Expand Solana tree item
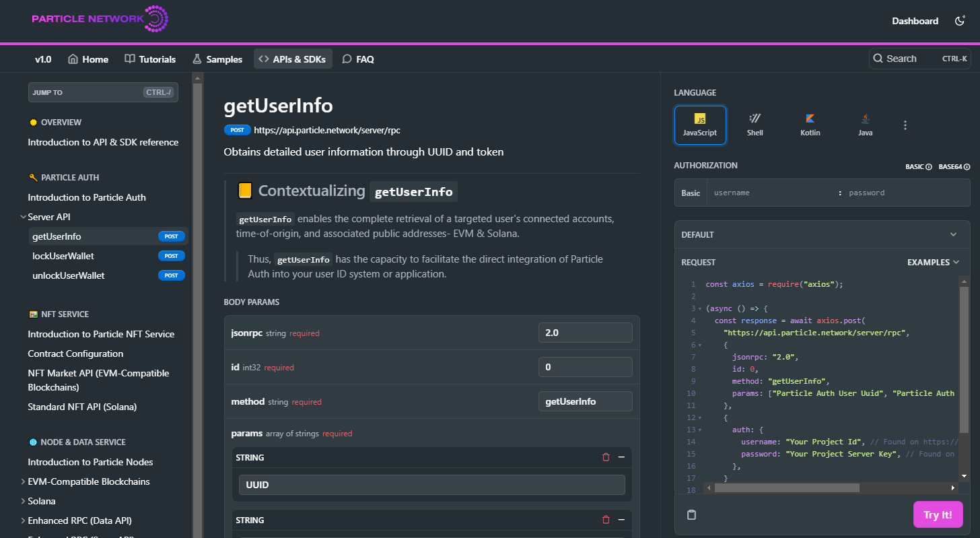This screenshot has width=980, height=538. [23, 501]
